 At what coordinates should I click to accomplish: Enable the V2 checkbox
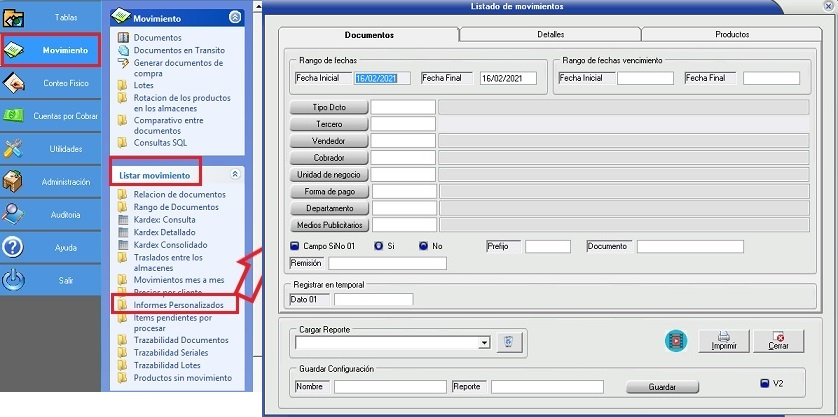point(766,382)
